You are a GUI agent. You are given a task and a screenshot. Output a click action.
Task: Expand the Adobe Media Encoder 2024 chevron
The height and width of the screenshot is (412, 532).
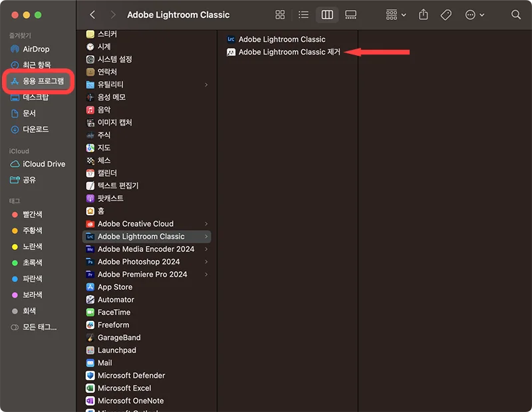click(206, 249)
